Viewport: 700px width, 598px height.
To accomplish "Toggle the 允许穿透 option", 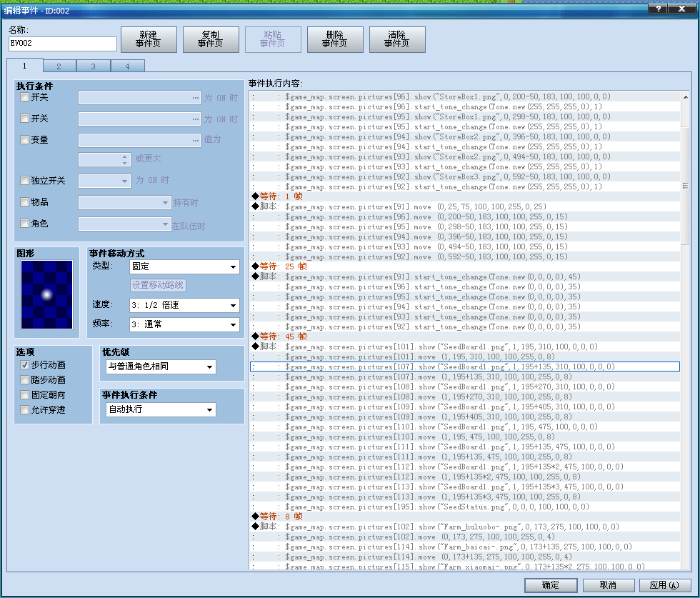I will [x=25, y=409].
